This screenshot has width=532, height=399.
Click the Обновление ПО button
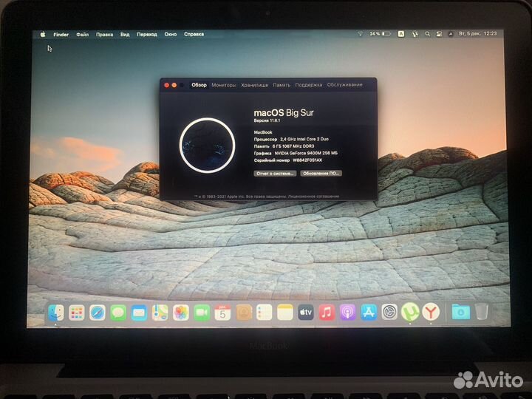click(321, 174)
